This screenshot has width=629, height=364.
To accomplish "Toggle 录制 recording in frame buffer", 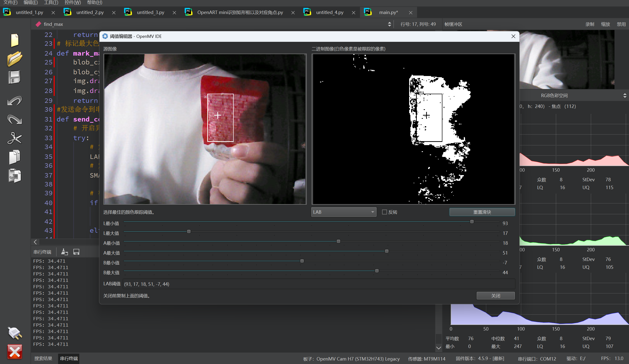I will coord(590,24).
